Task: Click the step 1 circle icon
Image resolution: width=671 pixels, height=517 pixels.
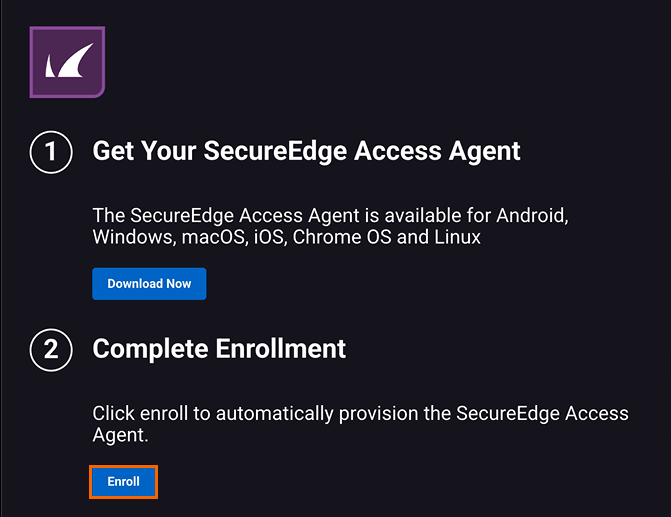Action: point(50,152)
